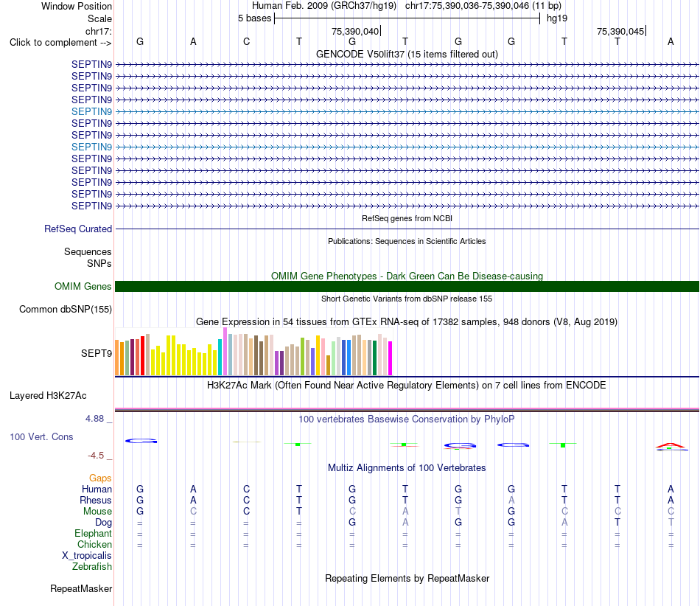Click the red A logo in PhyloP track
Viewport: 700px width, 606px height.
coord(670,445)
